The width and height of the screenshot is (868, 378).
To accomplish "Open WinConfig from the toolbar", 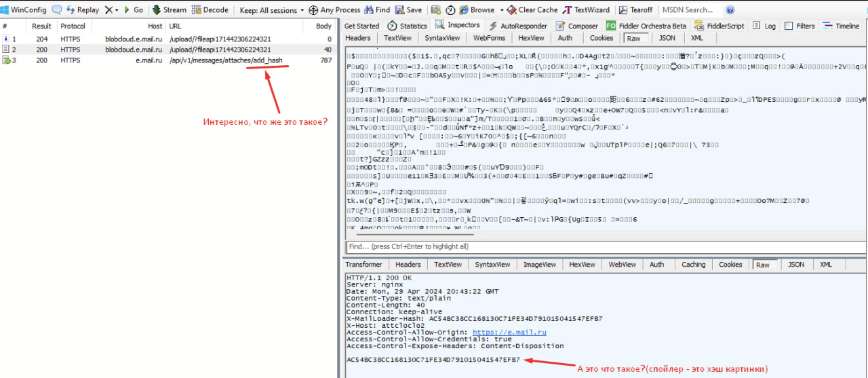I will tap(24, 10).
